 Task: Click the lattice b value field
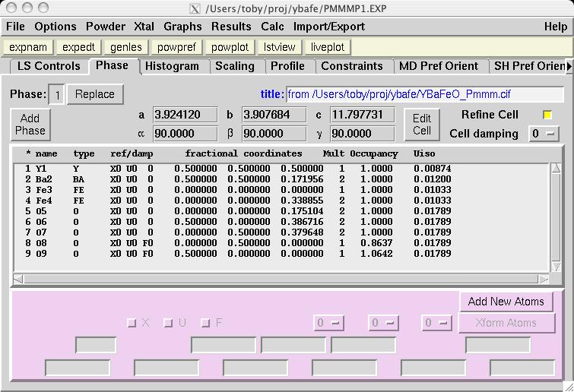click(x=274, y=115)
